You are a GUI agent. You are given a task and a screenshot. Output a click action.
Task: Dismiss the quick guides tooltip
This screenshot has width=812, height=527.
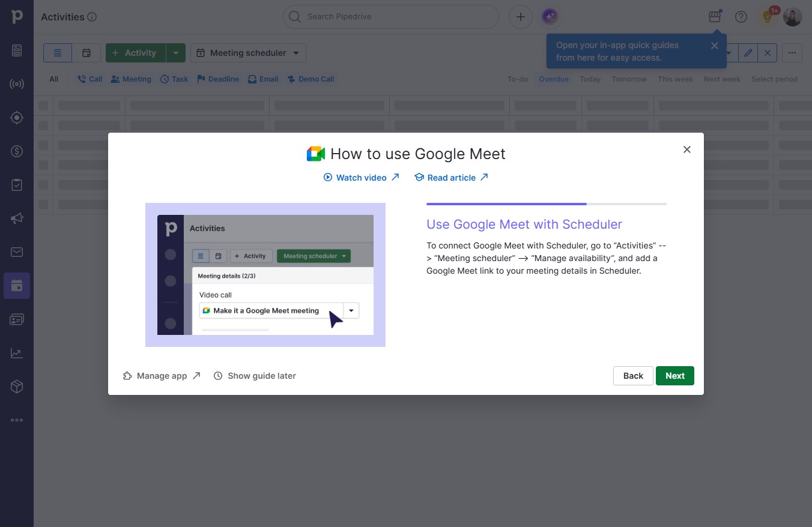[714, 46]
